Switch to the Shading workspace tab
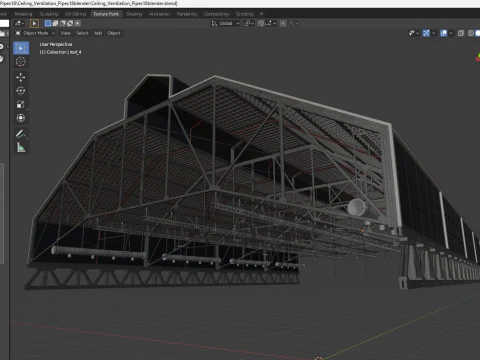 (134, 14)
